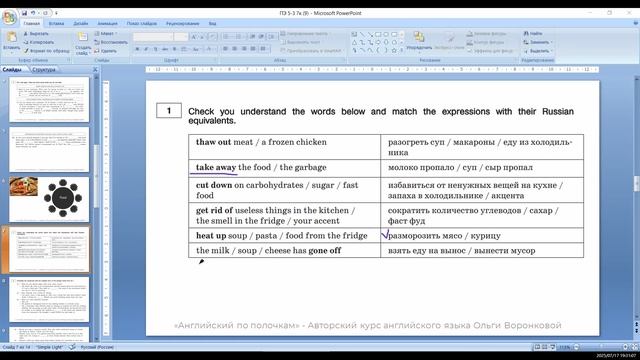Switch to the Слайды pane tab

[13, 70]
